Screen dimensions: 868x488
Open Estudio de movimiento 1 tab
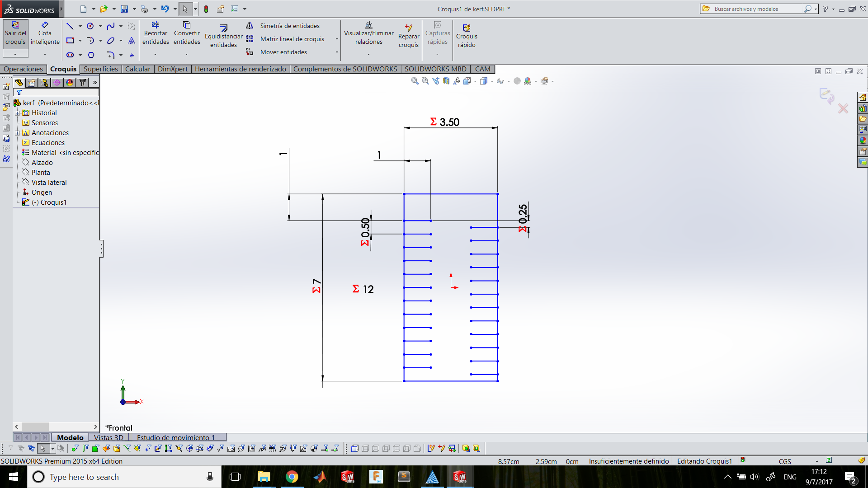176,437
